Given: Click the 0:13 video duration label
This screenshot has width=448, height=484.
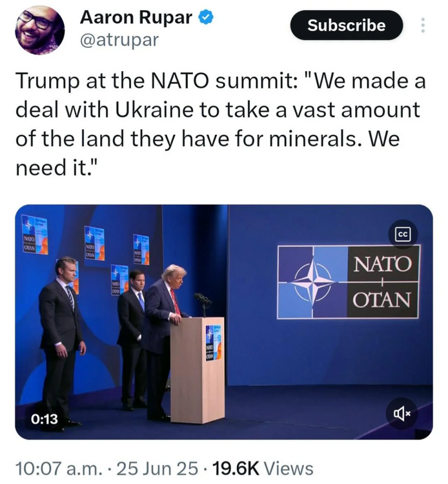Looking at the screenshot, I should pos(44,419).
